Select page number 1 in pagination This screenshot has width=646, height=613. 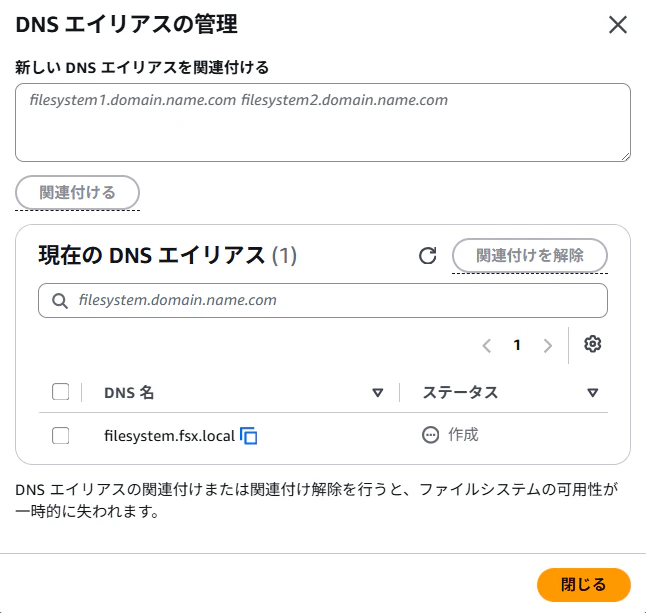tap(517, 345)
